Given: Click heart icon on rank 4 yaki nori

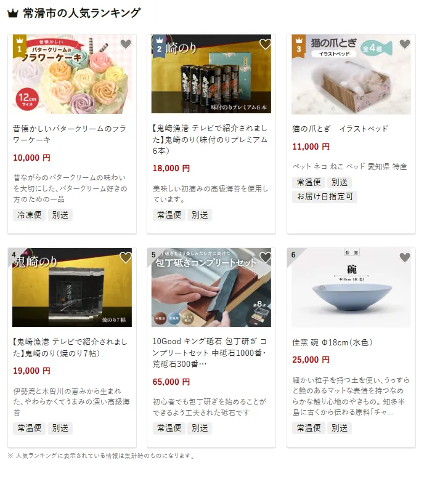Looking at the screenshot, I should (x=125, y=257).
